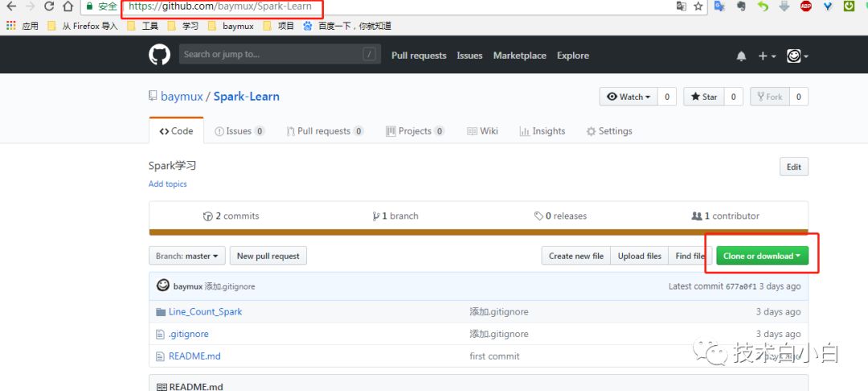Click the language breakdown color bar
This screenshot has height=391, width=868.
[478, 233]
